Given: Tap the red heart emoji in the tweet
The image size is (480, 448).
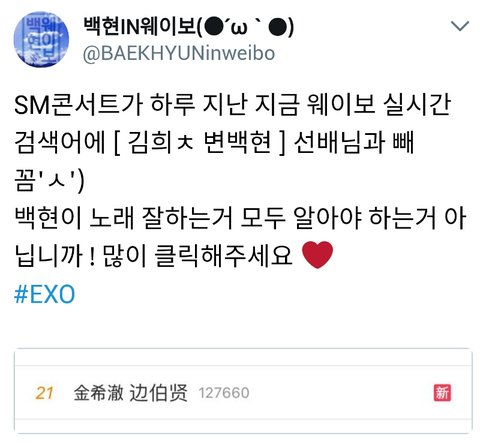Looking at the screenshot, I should click(x=317, y=255).
